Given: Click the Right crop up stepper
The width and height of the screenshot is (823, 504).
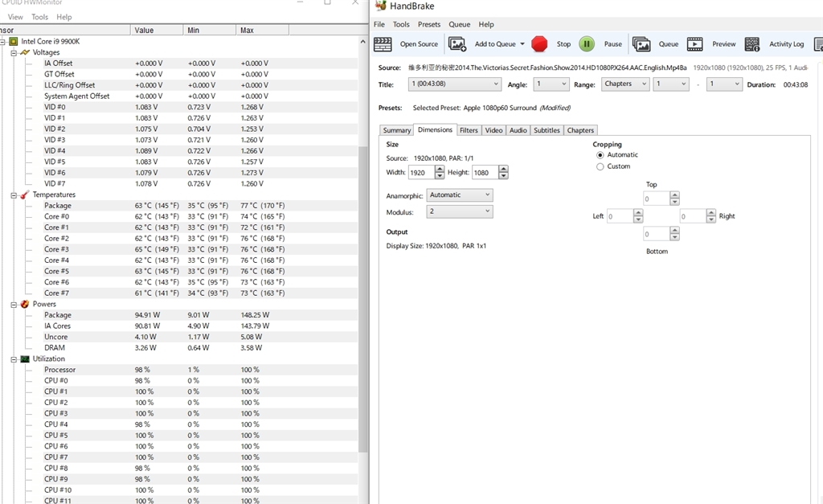Looking at the screenshot, I should click(710, 213).
